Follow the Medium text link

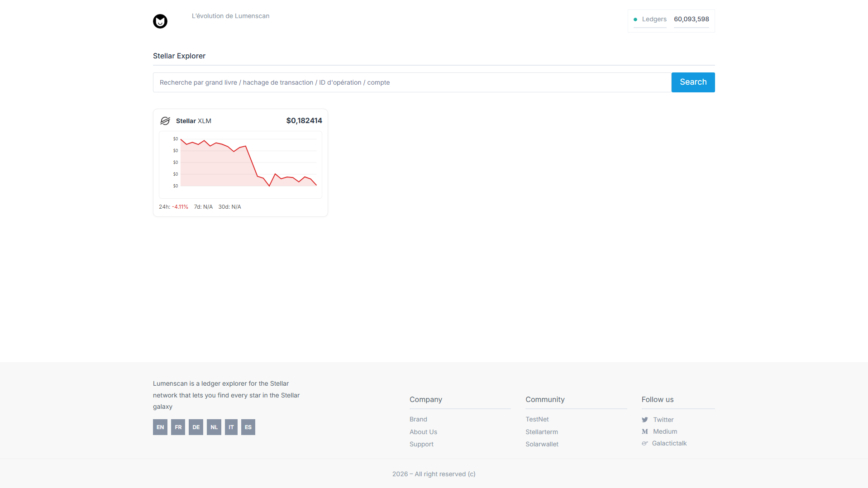665,431
